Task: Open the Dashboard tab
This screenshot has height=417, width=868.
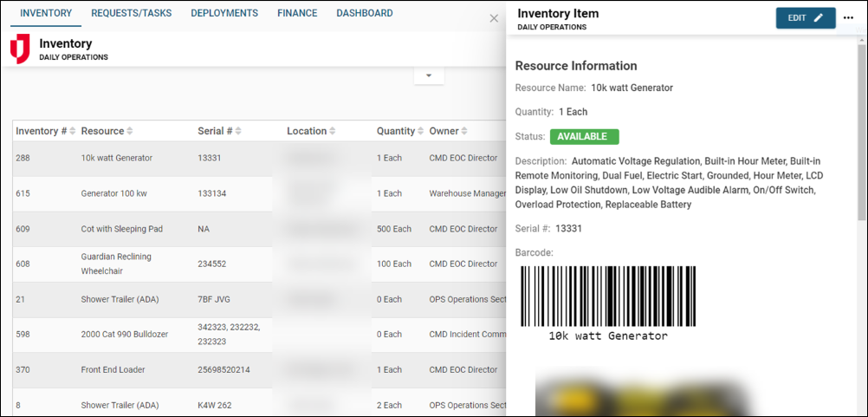Action: click(364, 14)
